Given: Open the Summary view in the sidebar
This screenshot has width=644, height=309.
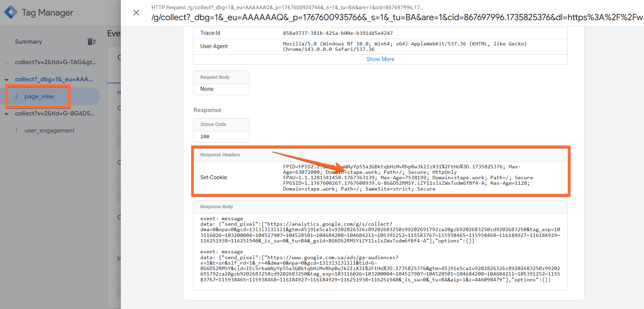Looking at the screenshot, I should [x=28, y=41].
